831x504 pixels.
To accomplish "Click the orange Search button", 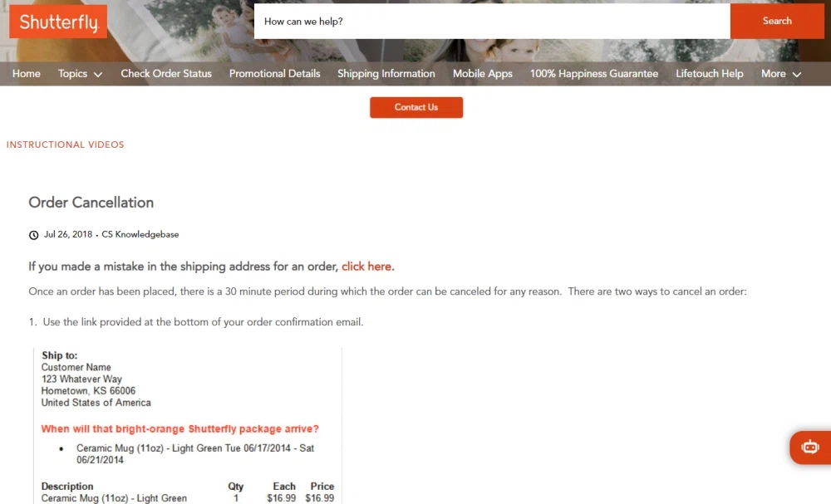I will tap(777, 22).
